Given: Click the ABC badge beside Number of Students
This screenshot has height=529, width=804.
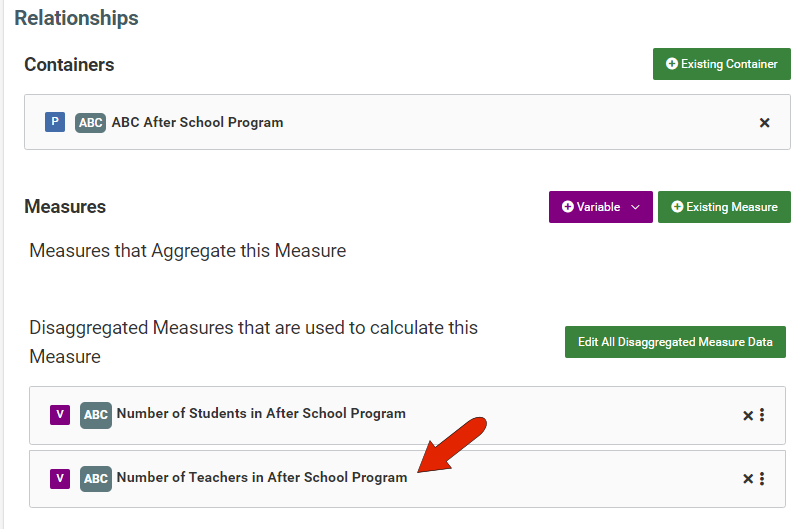Looking at the screenshot, I should click(96, 415).
